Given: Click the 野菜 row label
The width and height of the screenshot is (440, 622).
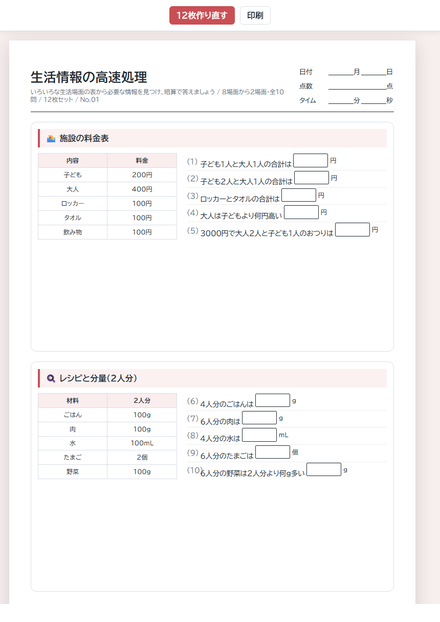Looking at the screenshot, I should [73, 472].
